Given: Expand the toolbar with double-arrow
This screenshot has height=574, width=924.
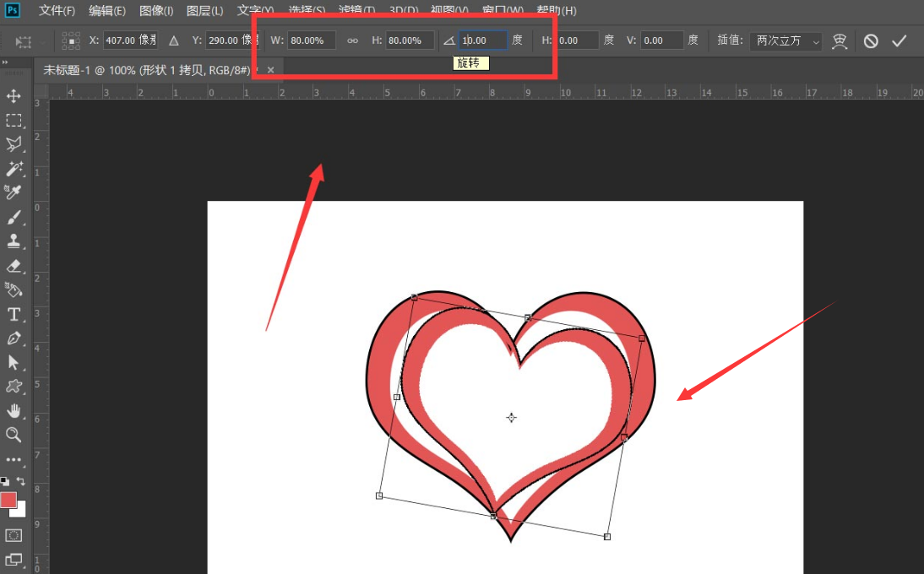Looking at the screenshot, I should (x=6, y=63).
